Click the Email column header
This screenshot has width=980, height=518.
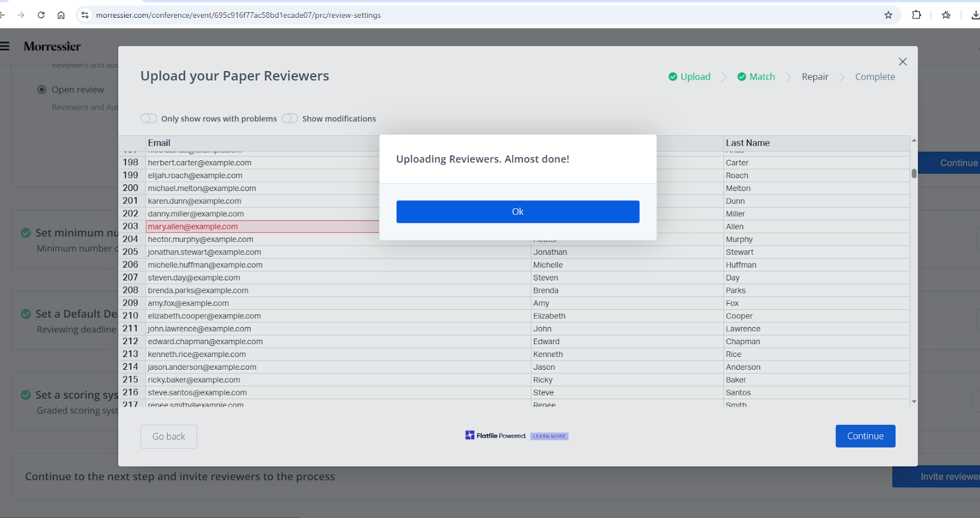[159, 143]
